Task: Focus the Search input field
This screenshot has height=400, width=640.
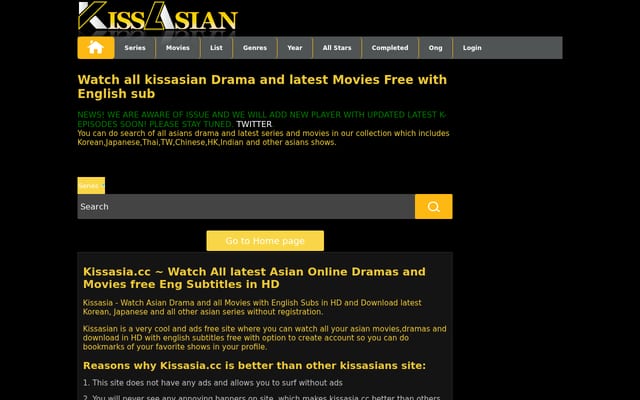Action: [246, 207]
